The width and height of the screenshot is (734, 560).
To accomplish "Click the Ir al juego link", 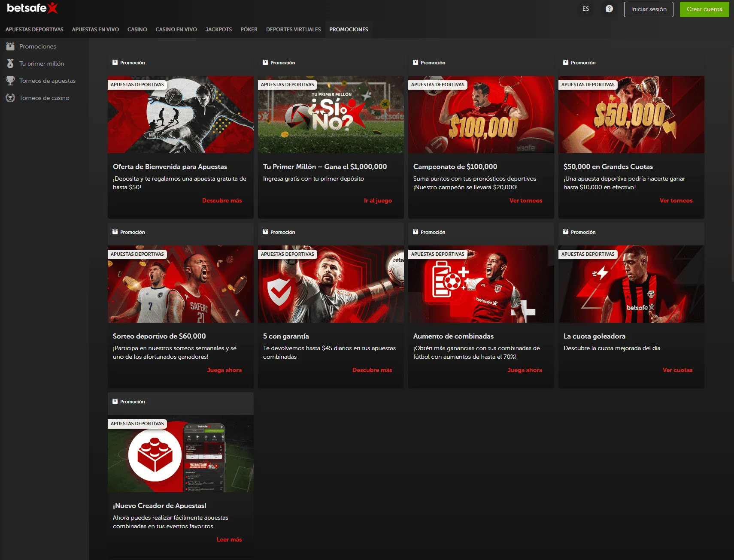I will pyautogui.click(x=378, y=200).
